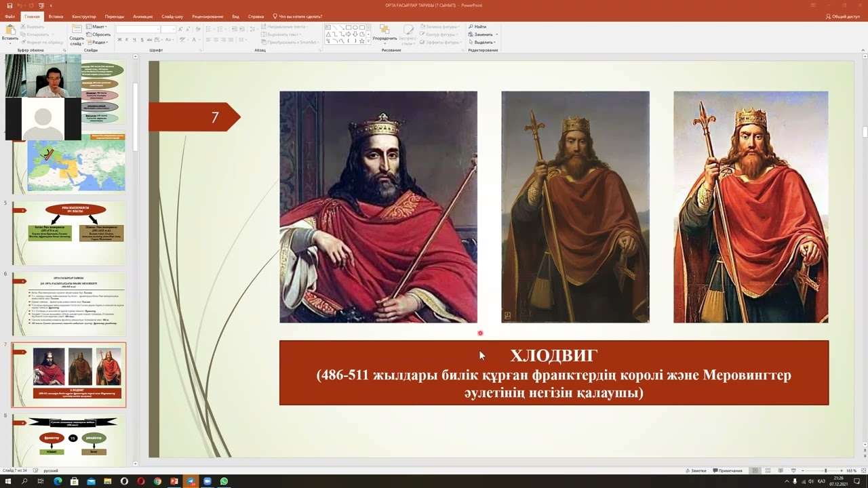Open the Файл tab
Viewport: 868px width, 488px height.
pos(9,16)
